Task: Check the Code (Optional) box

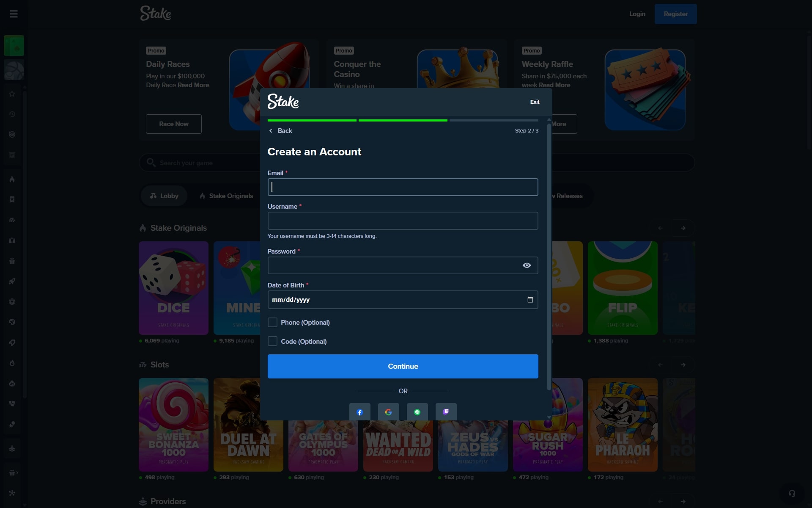Action: click(x=273, y=341)
